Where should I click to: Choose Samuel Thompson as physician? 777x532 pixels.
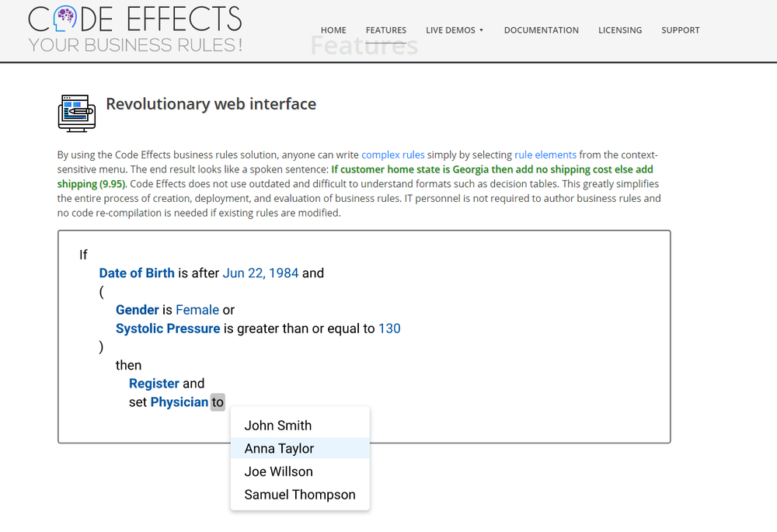[x=300, y=495]
